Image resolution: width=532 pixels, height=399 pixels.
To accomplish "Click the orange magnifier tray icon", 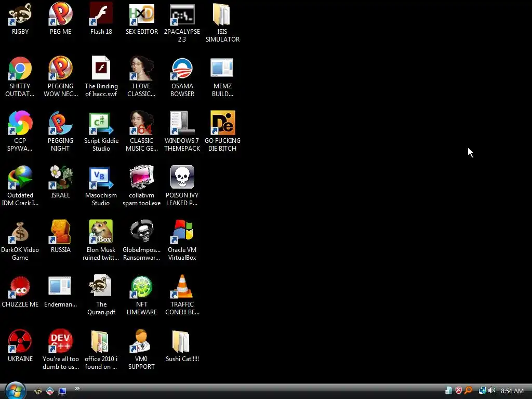I will point(469,391).
